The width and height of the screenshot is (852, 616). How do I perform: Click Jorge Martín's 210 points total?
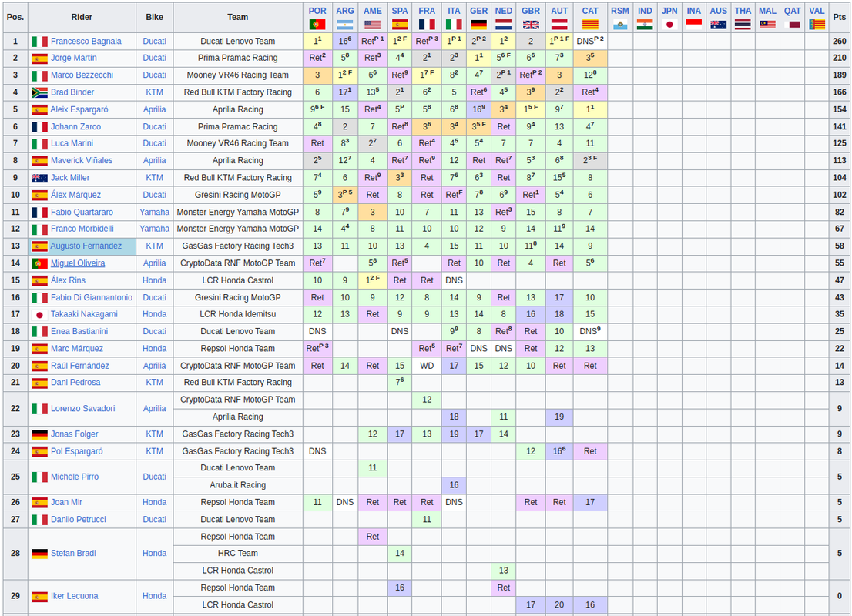(840, 58)
